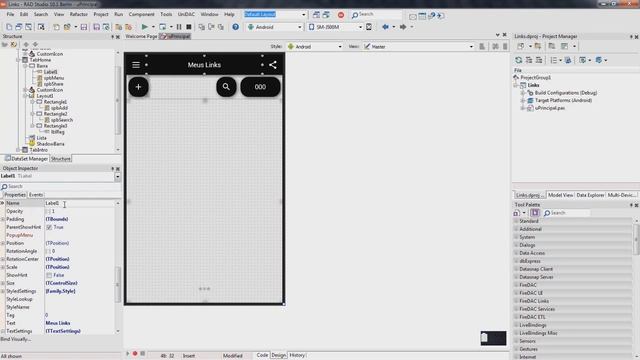Open the Object Inspector component selector dropdown
This screenshot has height=360, width=640.
tap(118, 176)
